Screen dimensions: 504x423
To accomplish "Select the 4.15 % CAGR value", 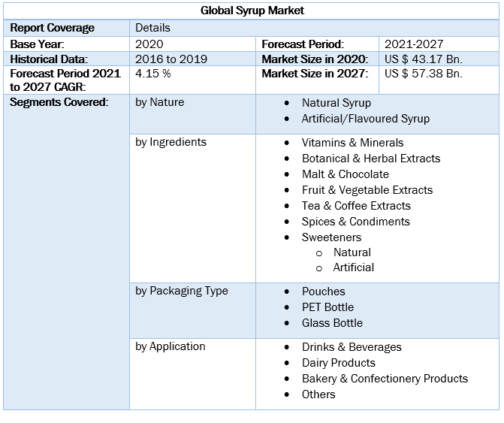I will 152,74.
